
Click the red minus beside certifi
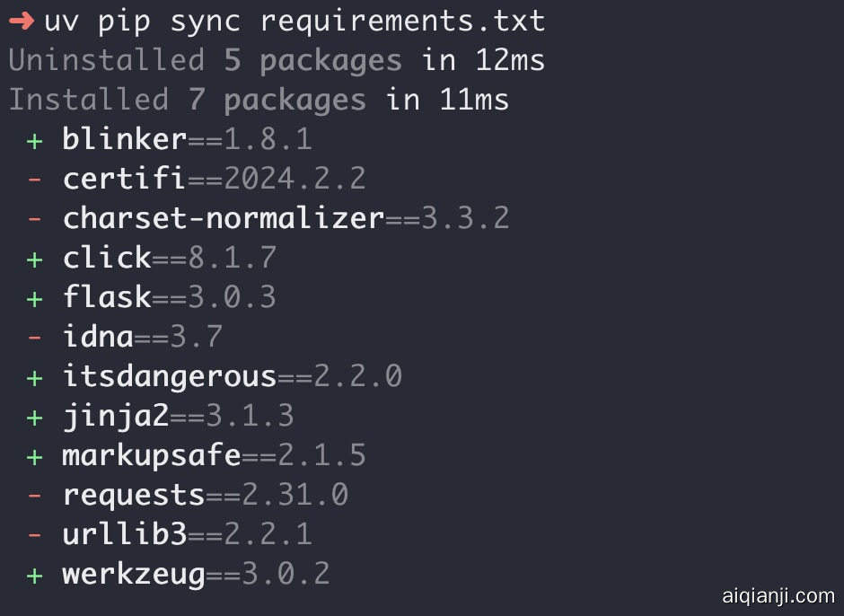tap(35, 179)
